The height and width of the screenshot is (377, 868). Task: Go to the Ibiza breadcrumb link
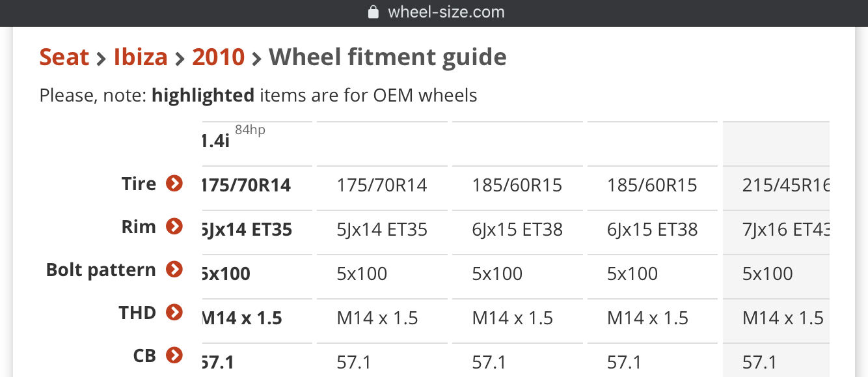pyautogui.click(x=141, y=57)
